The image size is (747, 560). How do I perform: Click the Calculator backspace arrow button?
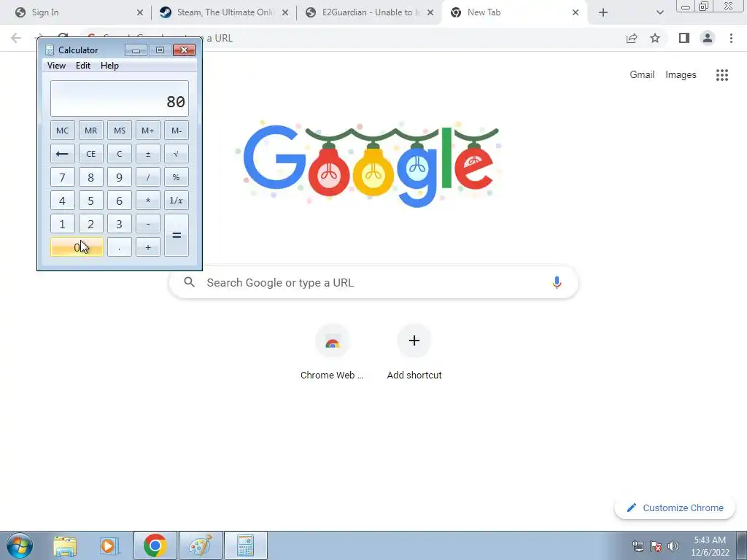63,154
